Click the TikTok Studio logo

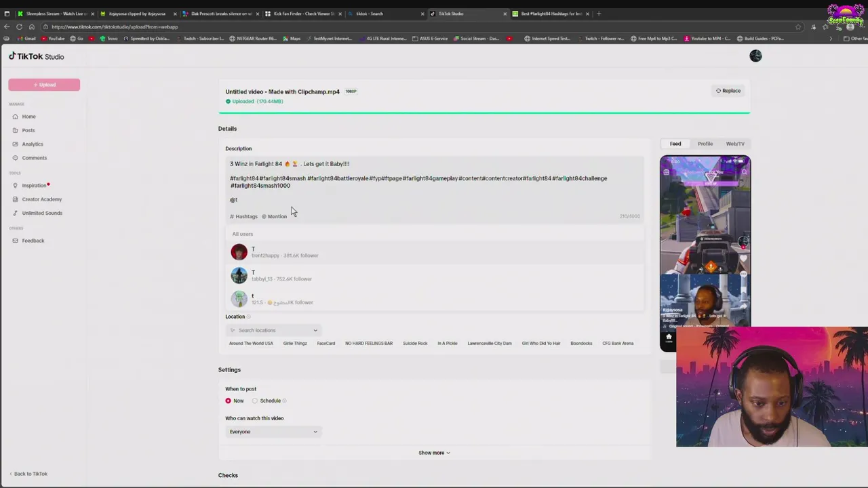(37, 56)
